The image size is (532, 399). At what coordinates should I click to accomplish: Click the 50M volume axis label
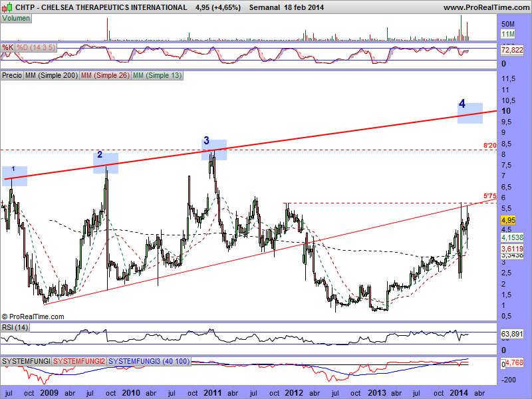coord(508,24)
